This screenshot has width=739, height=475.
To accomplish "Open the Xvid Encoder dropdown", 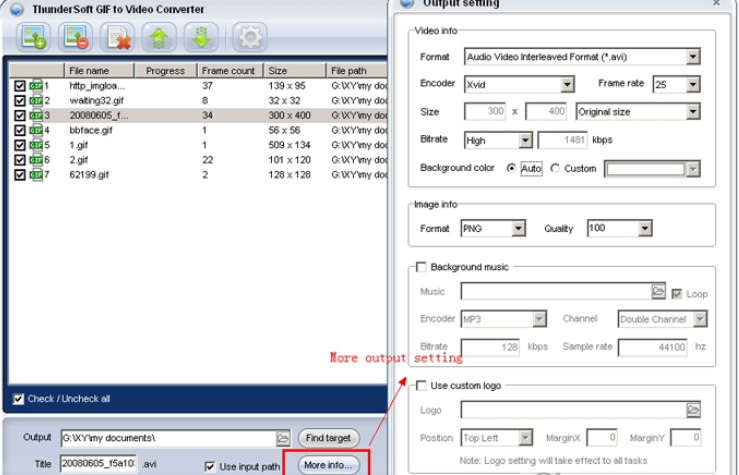I will (567, 85).
